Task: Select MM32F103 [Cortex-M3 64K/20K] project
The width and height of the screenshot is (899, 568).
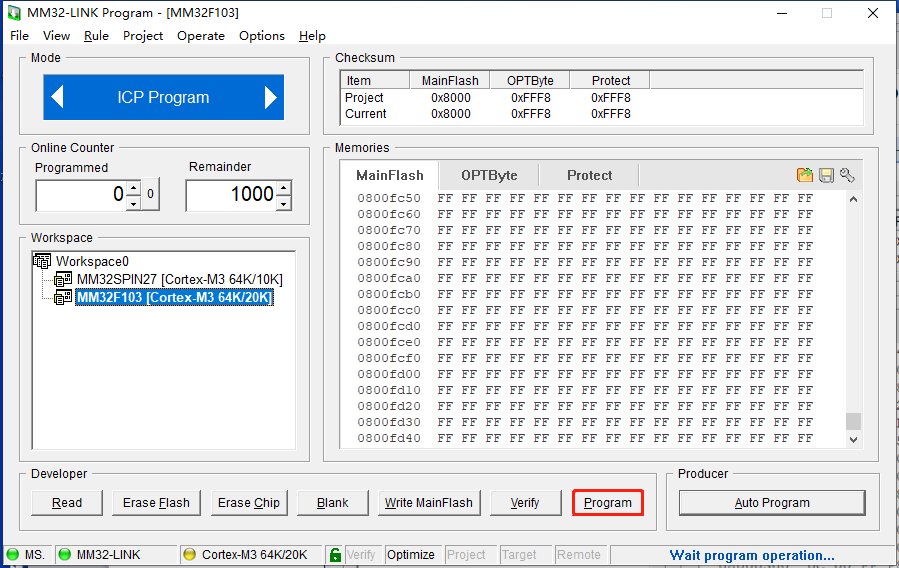Action: pos(174,297)
